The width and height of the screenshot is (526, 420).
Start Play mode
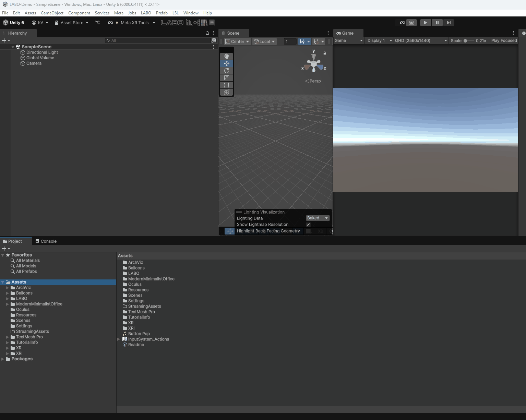425,23
